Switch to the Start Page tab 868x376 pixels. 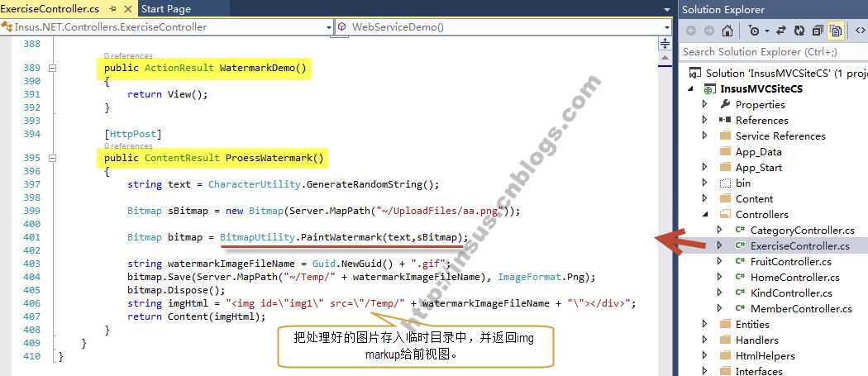point(166,9)
